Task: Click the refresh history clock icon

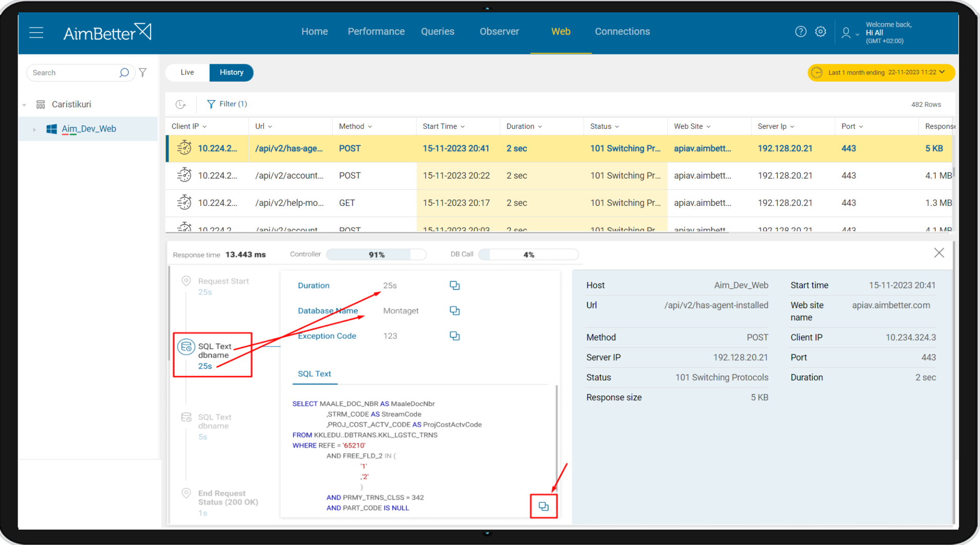Action: pos(180,104)
